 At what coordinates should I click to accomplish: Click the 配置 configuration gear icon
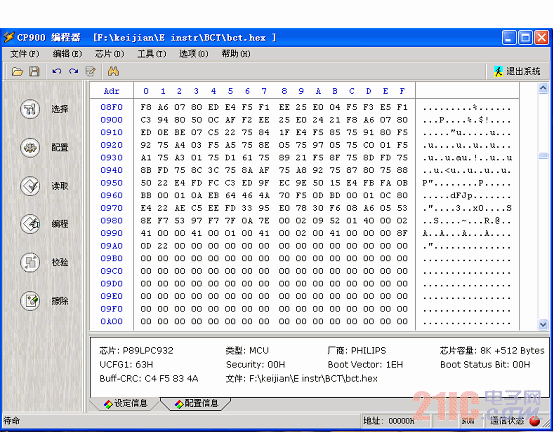coord(30,147)
